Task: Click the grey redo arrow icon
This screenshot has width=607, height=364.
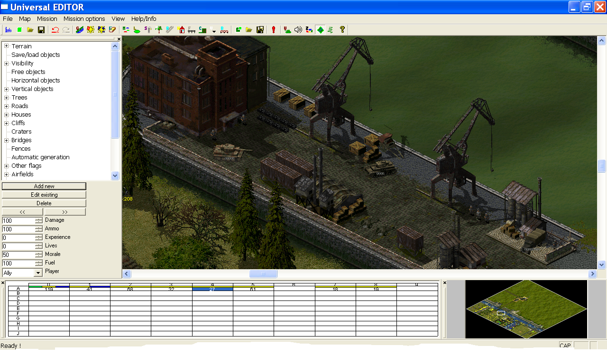Action: click(66, 30)
